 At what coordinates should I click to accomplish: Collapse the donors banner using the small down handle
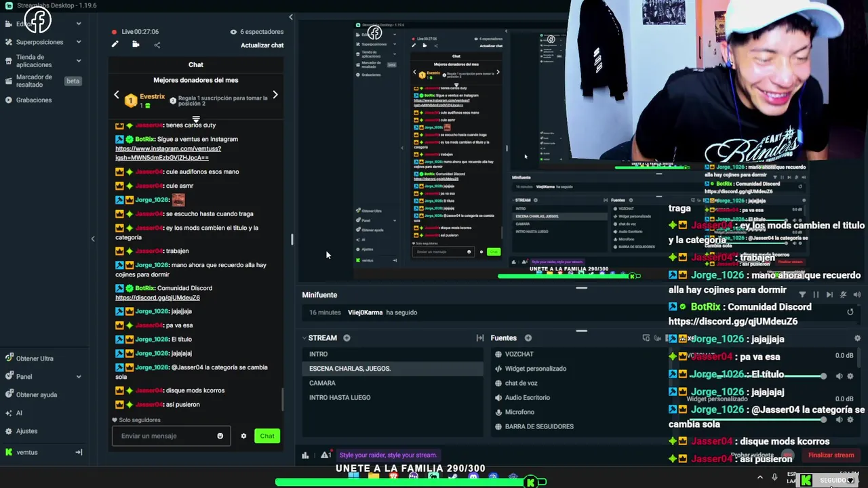point(196,119)
